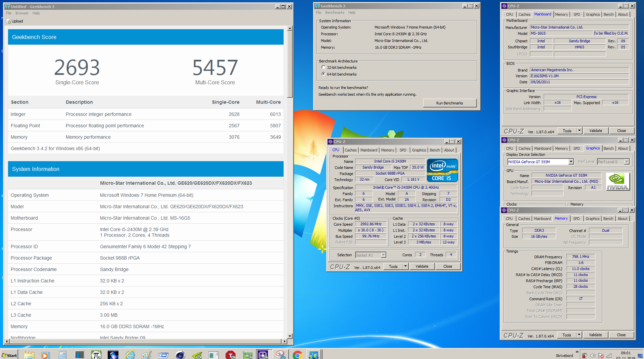
Task: Open the Calculator taskbar icon
Action: pyautogui.click(x=62, y=355)
